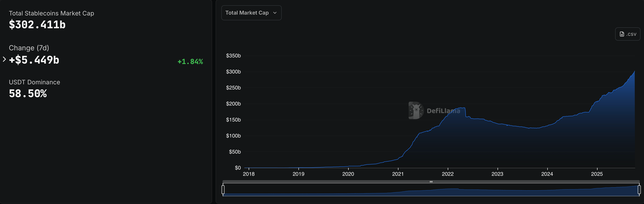
Task: Click the USDT Dominance label
Action: (x=34, y=82)
